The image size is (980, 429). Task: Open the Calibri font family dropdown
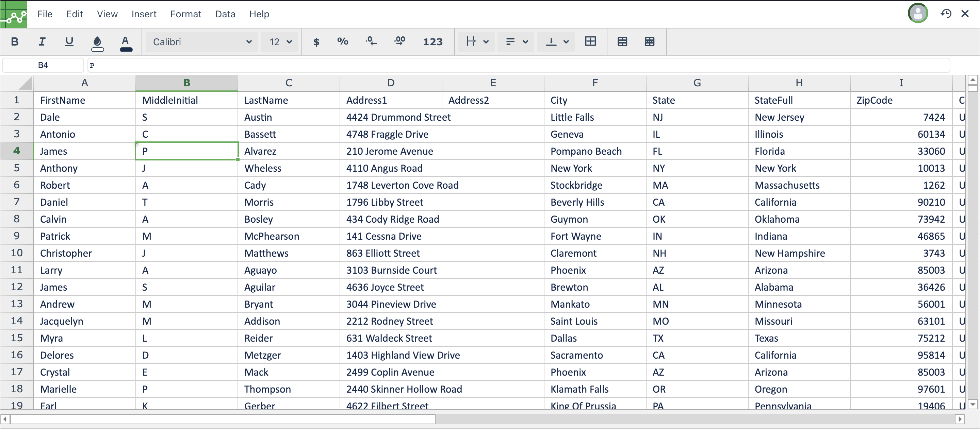point(202,42)
